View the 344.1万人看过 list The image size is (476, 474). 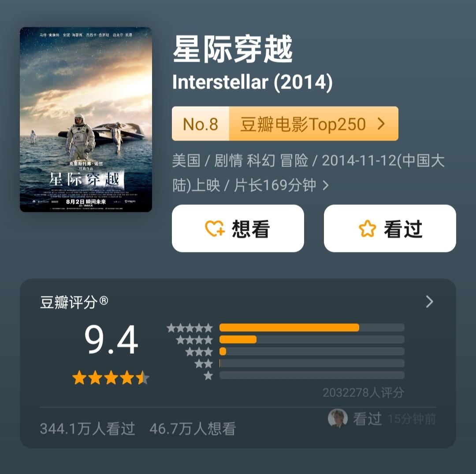click(x=87, y=429)
